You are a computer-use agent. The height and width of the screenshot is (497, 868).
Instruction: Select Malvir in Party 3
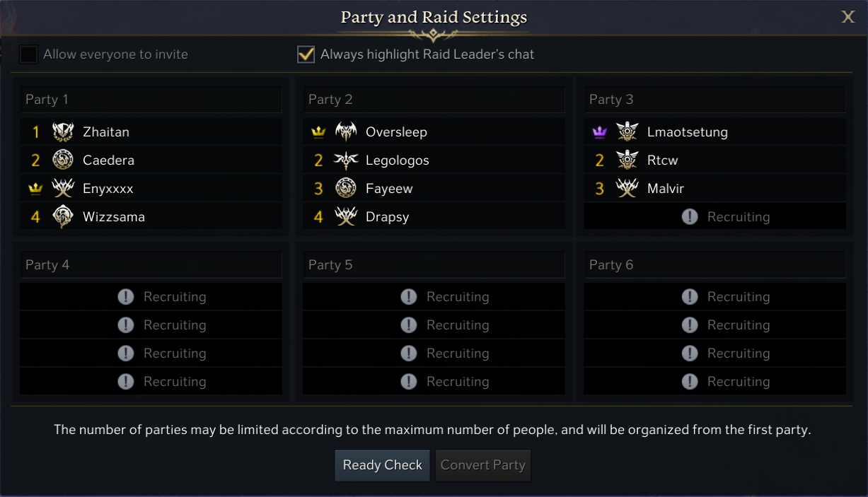click(x=666, y=189)
